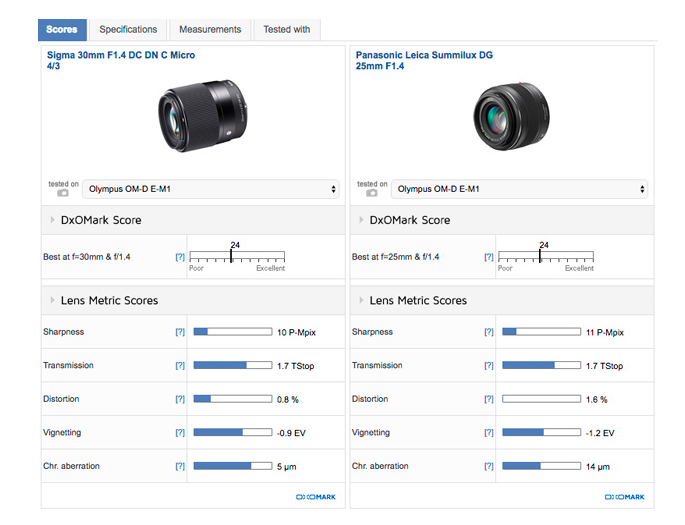Click Sigma DxOMark score scale at 24
Image resolution: width=685 pixels, height=525 pixels.
(x=231, y=256)
